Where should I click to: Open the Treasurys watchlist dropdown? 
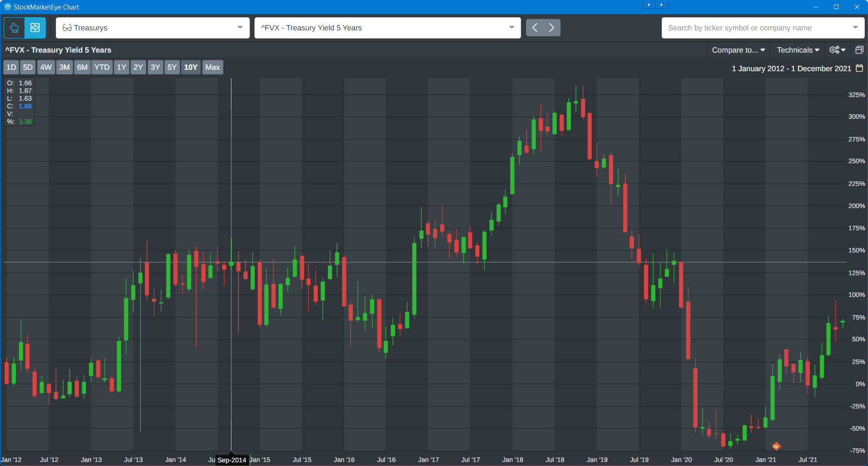pyautogui.click(x=153, y=28)
